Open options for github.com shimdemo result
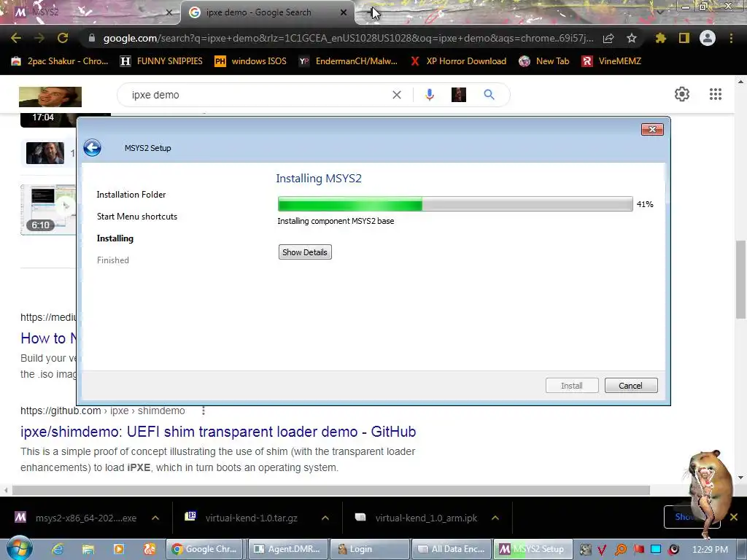 [x=204, y=411]
